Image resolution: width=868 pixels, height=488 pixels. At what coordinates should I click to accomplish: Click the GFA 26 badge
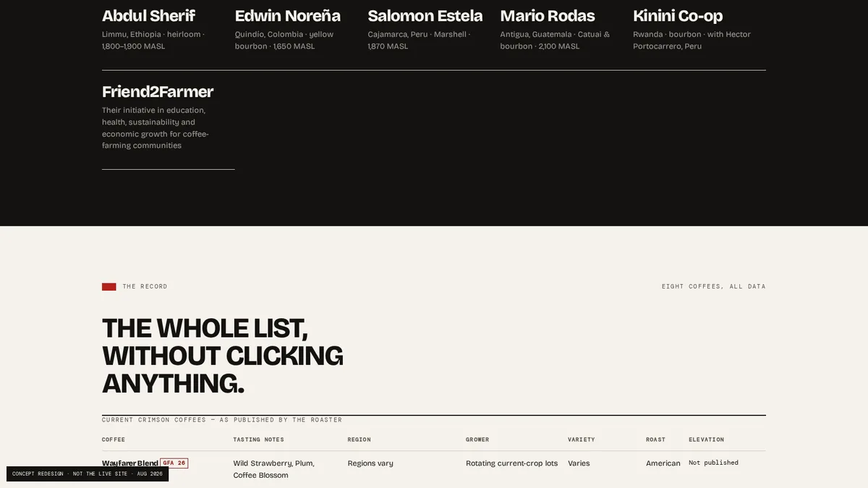tap(174, 463)
